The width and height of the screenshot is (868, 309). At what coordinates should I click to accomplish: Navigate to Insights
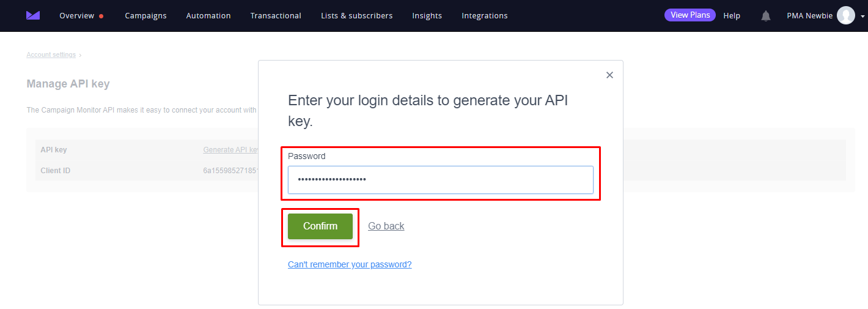tap(427, 15)
